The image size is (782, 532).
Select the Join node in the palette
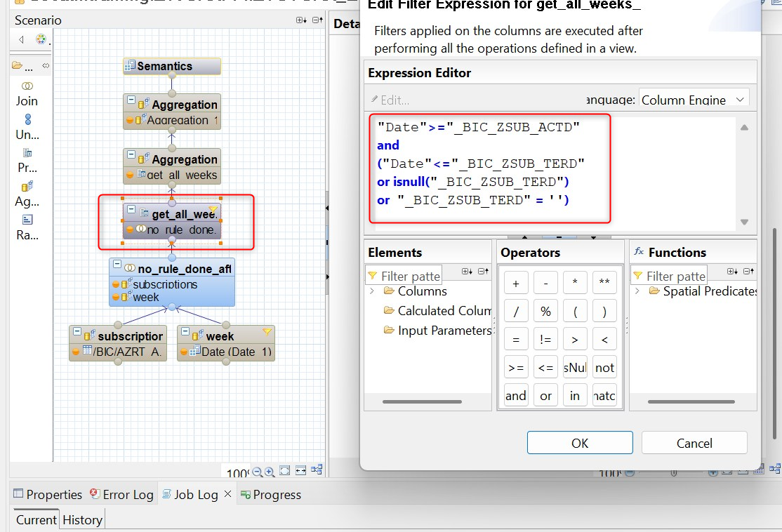coord(27,92)
